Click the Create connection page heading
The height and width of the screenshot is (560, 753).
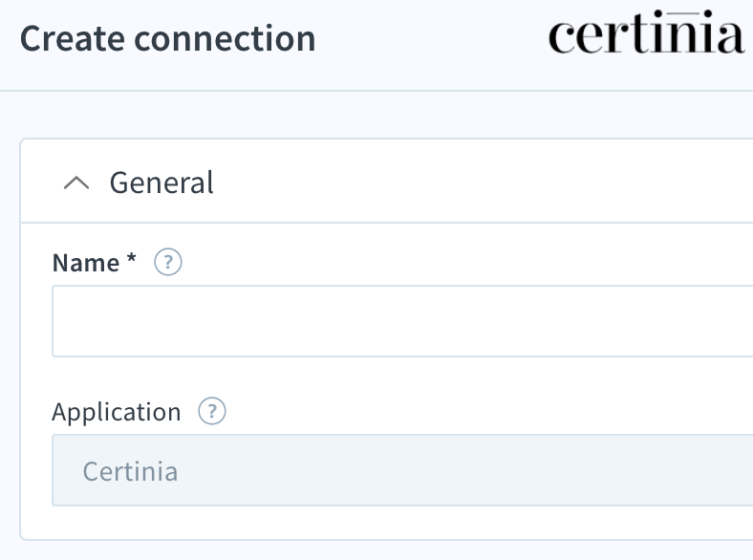pos(167,38)
